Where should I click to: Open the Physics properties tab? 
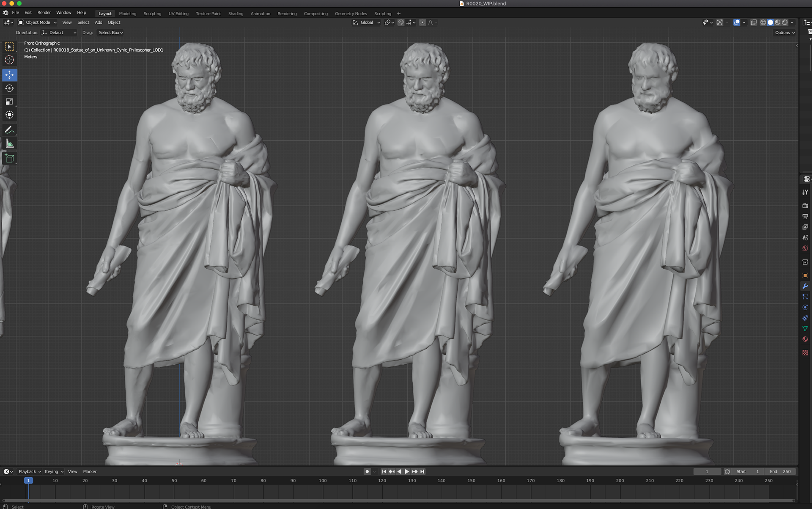click(805, 307)
